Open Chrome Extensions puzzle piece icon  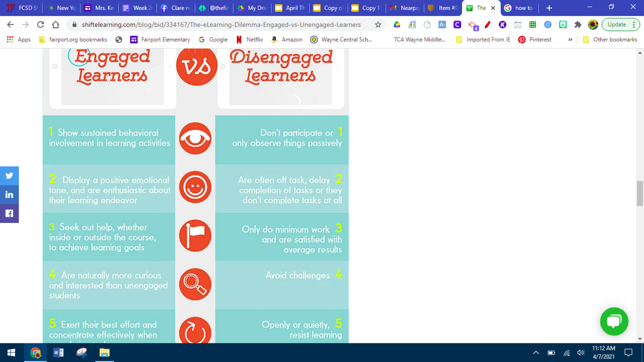click(x=578, y=25)
